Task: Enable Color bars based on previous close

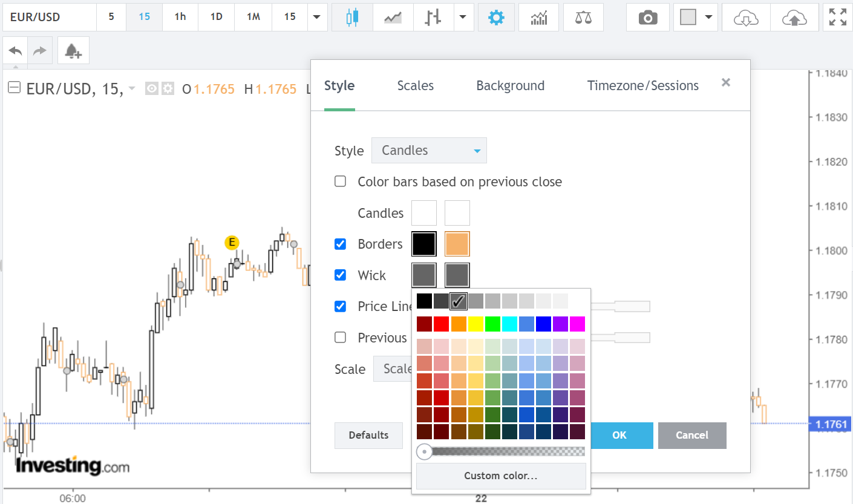Action: [341, 182]
